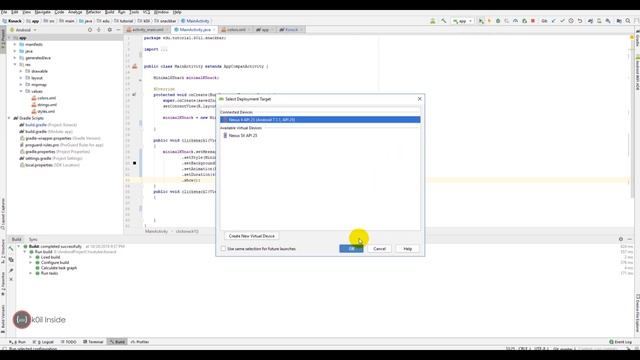Collapse the values folder
Viewport: 640px width, 360px height.
click(x=21, y=91)
